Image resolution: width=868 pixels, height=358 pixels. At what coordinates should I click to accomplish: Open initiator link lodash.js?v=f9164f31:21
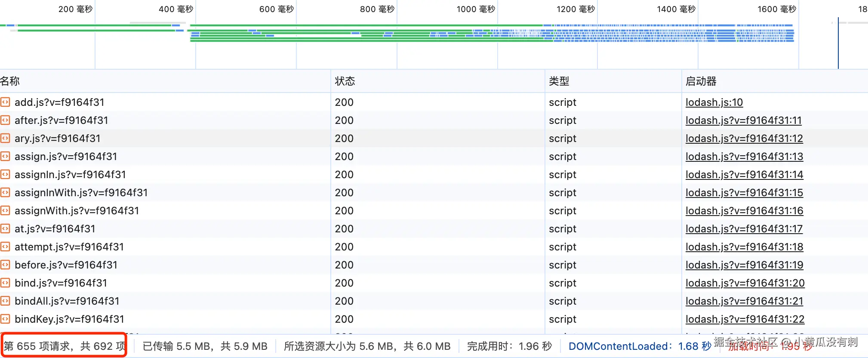[x=745, y=301]
